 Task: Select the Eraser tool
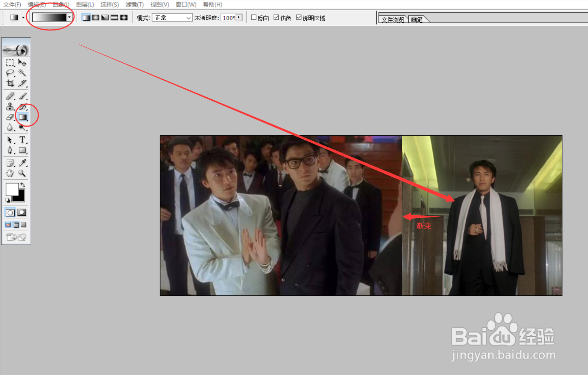pyautogui.click(x=10, y=117)
